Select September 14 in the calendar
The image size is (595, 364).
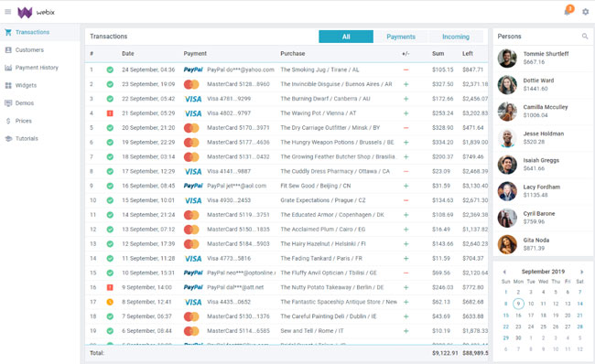(x=579, y=304)
